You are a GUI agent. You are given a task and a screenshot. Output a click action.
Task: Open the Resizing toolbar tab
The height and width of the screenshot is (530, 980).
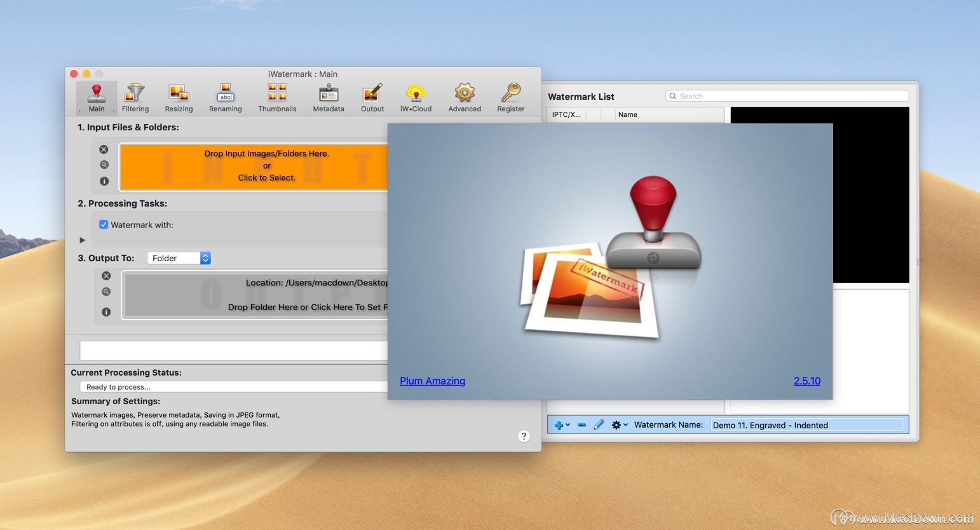(x=179, y=98)
